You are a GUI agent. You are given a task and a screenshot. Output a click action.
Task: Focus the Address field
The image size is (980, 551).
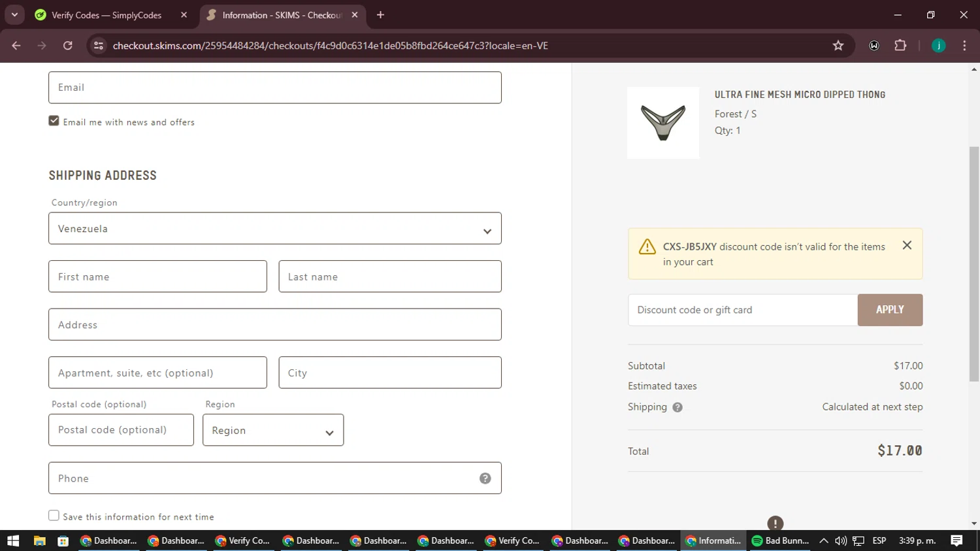275,324
